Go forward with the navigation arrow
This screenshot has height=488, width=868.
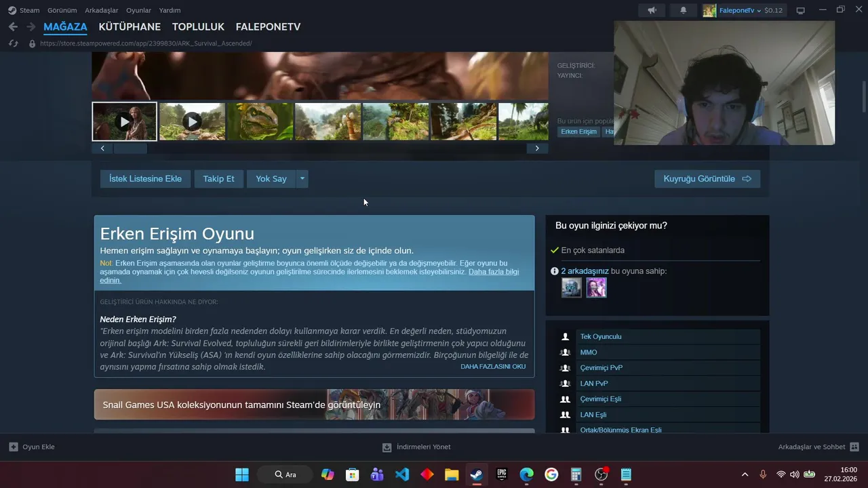(31, 27)
